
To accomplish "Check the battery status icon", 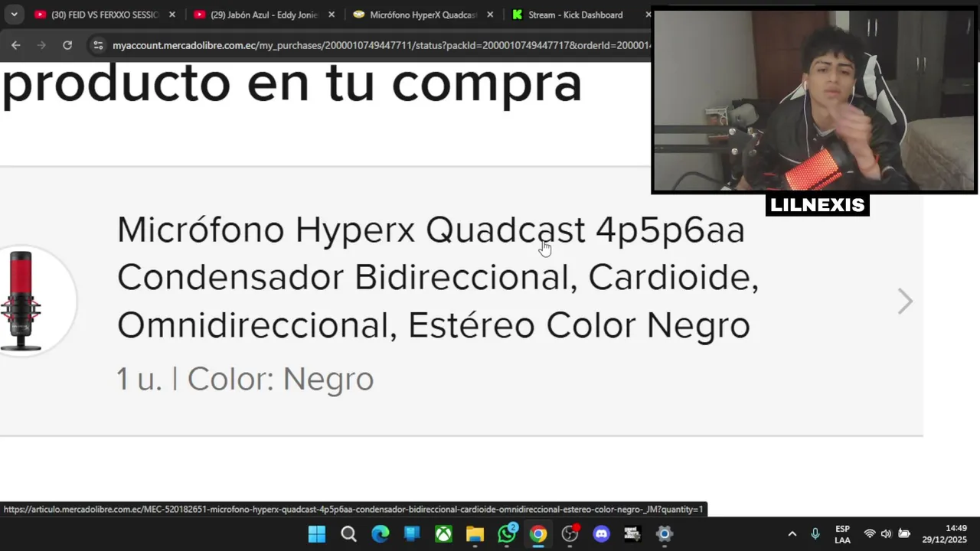I will 904,533.
